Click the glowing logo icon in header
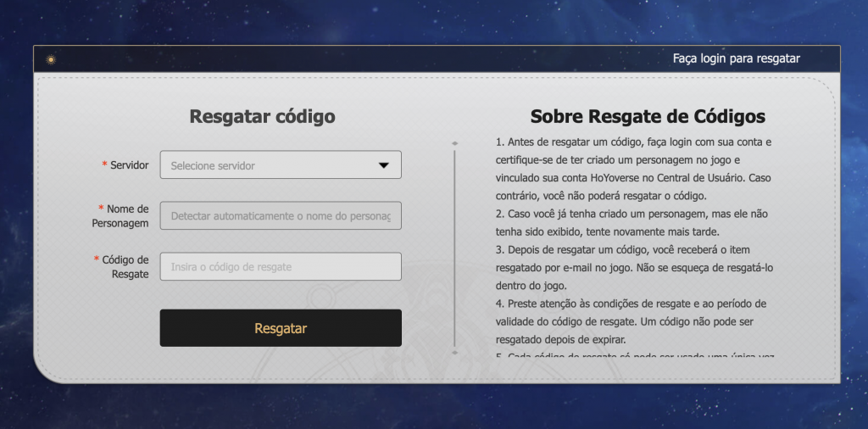Viewport: 868px width, 429px height. point(51,59)
